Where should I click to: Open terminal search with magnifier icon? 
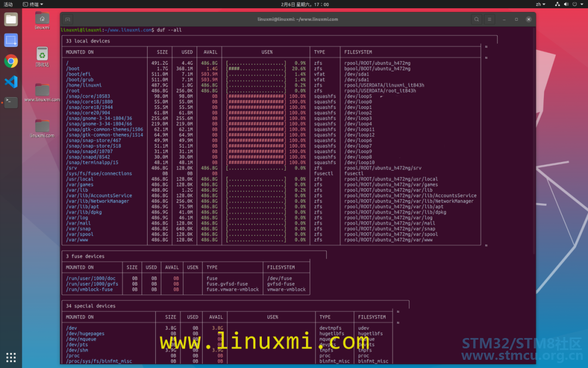point(476,19)
